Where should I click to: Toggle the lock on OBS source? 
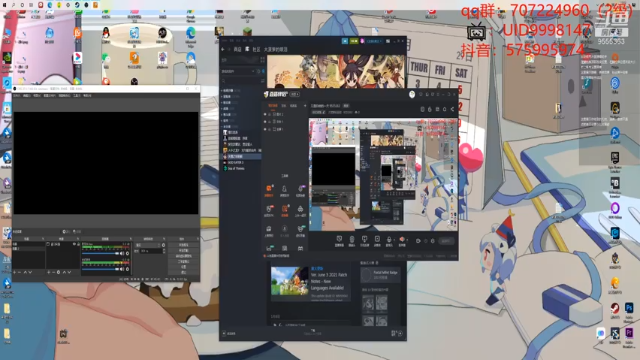coord(78,244)
